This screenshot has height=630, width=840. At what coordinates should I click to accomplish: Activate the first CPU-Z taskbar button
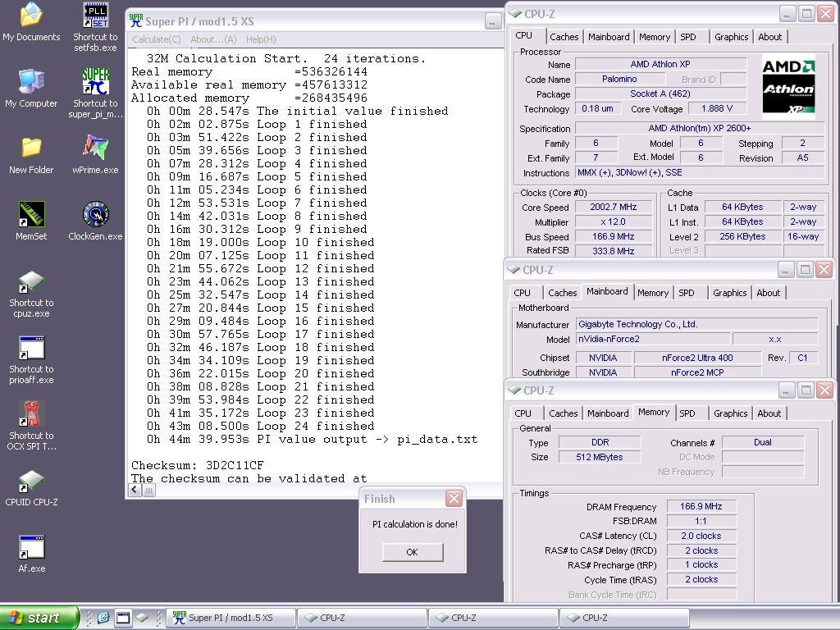[362, 618]
